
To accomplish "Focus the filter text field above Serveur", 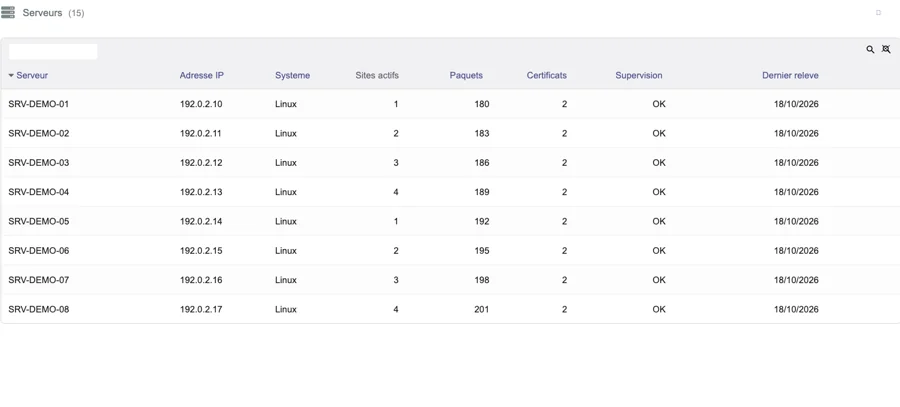I will pyautogui.click(x=53, y=52).
